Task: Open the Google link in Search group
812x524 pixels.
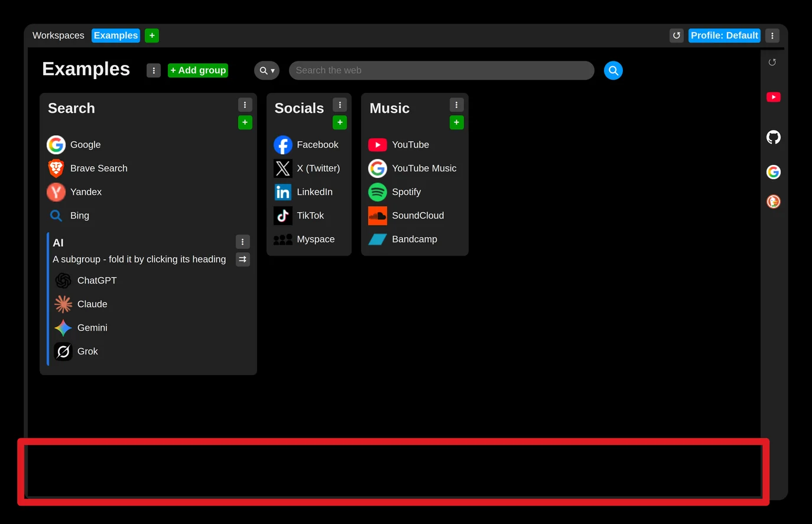Action: click(74, 145)
